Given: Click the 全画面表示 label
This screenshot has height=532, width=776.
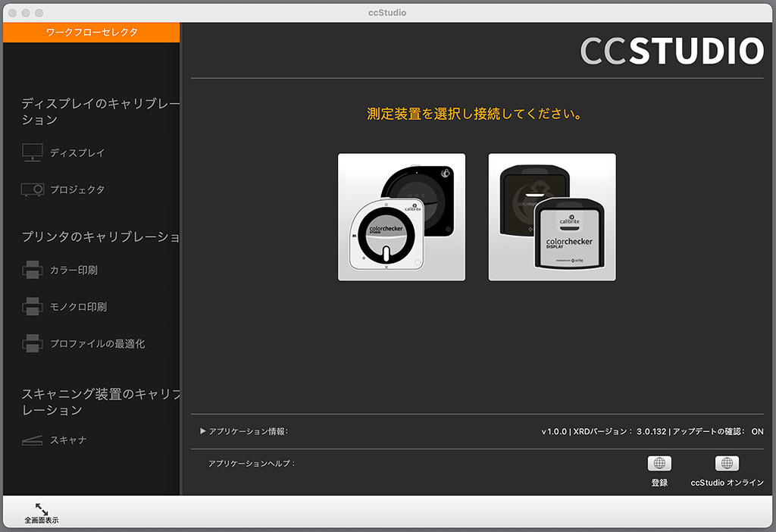Looking at the screenshot, I should [x=42, y=520].
